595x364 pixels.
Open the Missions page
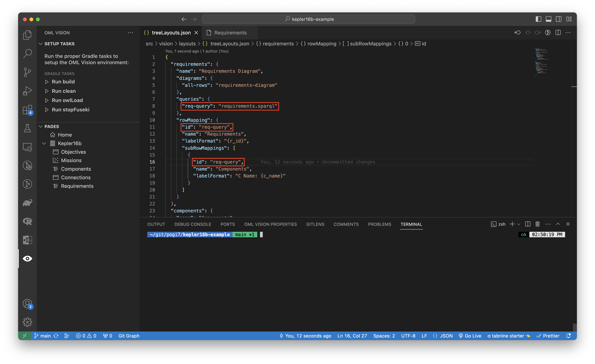71,160
